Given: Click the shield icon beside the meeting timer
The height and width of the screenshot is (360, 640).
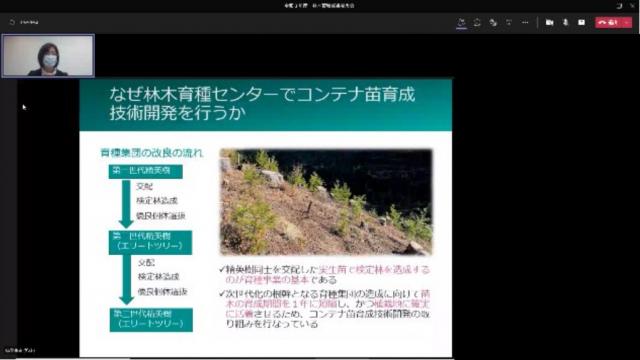Looking at the screenshot, I should point(12,22).
